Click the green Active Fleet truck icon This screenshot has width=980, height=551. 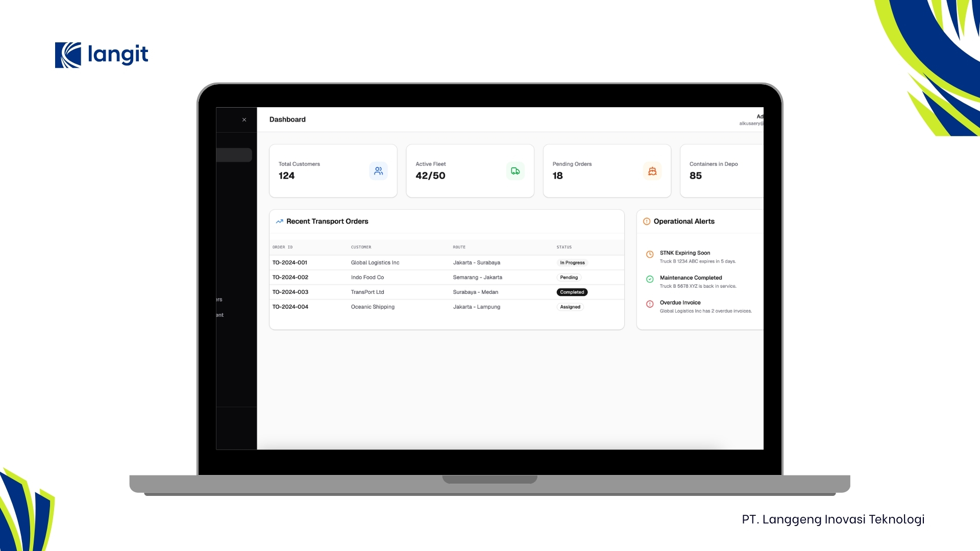pyautogui.click(x=515, y=171)
